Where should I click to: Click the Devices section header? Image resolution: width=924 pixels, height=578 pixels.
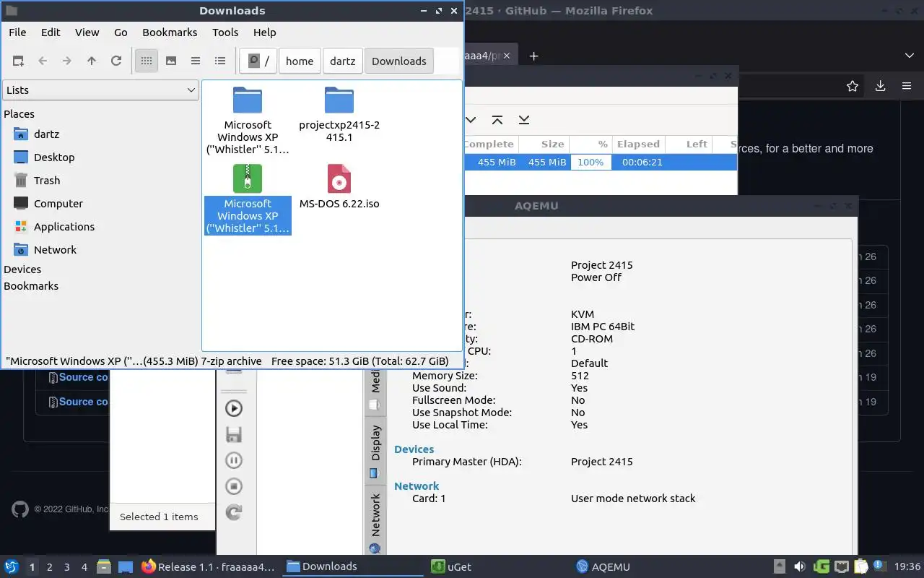[x=22, y=269]
